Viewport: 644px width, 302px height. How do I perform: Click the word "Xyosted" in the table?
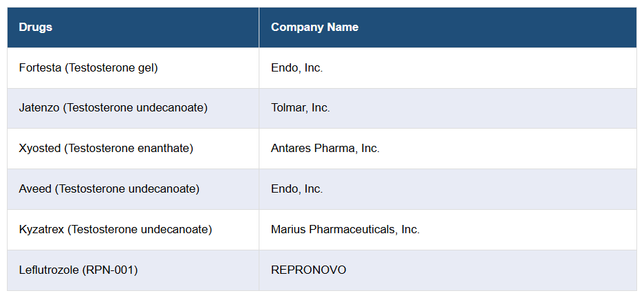click(40, 149)
